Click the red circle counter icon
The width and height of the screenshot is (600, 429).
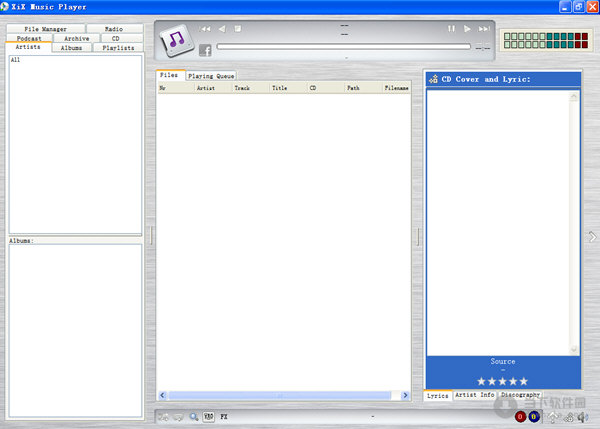click(x=520, y=417)
